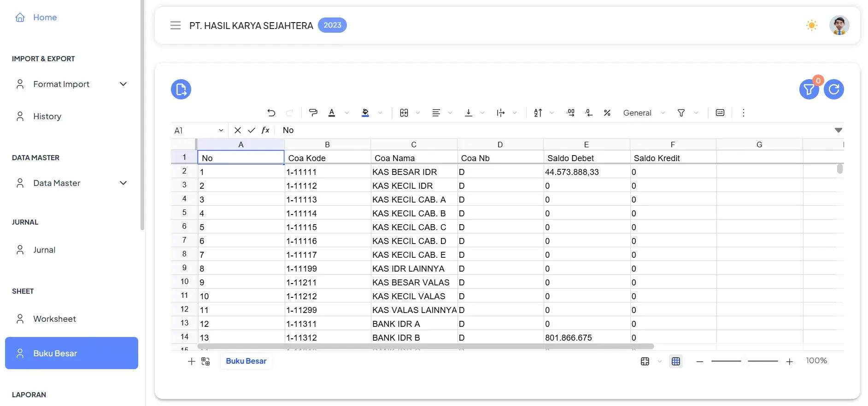Toggle the gridlines view button

tap(676, 361)
